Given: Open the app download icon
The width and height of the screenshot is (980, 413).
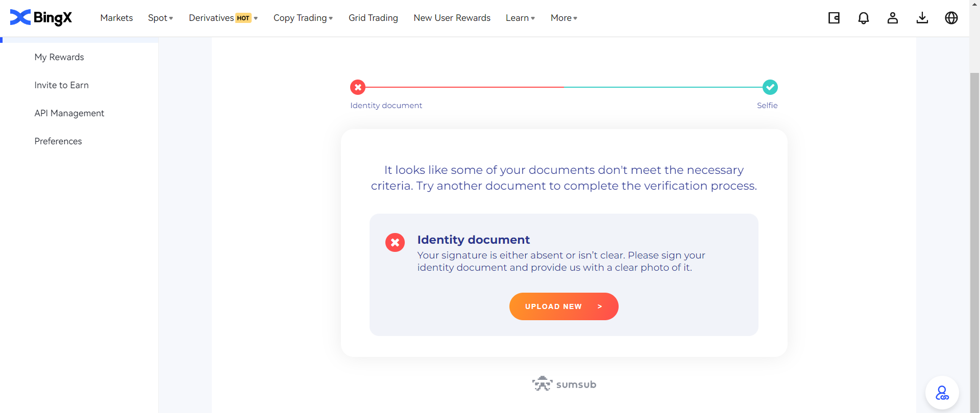Looking at the screenshot, I should click(922, 18).
